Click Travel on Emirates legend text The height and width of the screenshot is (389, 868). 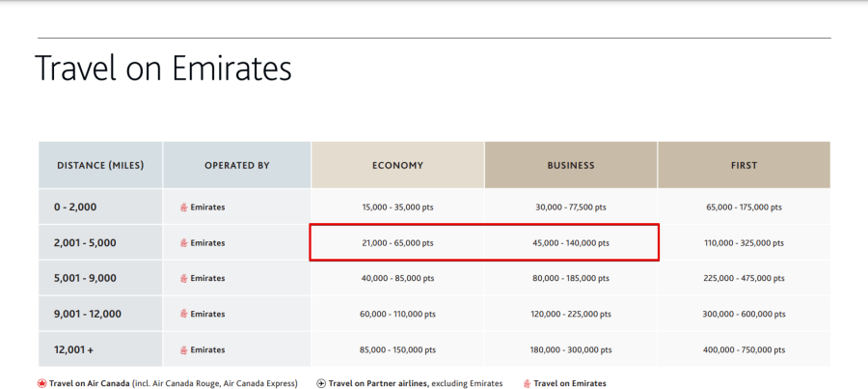(x=570, y=383)
